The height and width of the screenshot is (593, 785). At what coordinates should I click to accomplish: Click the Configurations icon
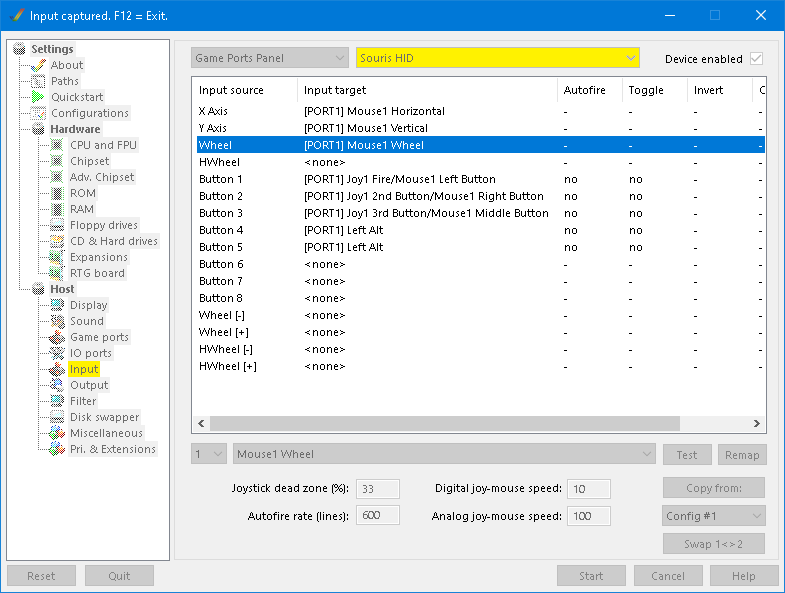(x=38, y=113)
